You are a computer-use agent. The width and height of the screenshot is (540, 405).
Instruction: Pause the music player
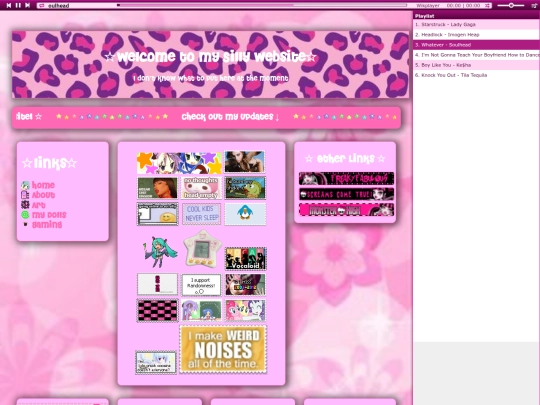pyautogui.click(x=18, y=6)
